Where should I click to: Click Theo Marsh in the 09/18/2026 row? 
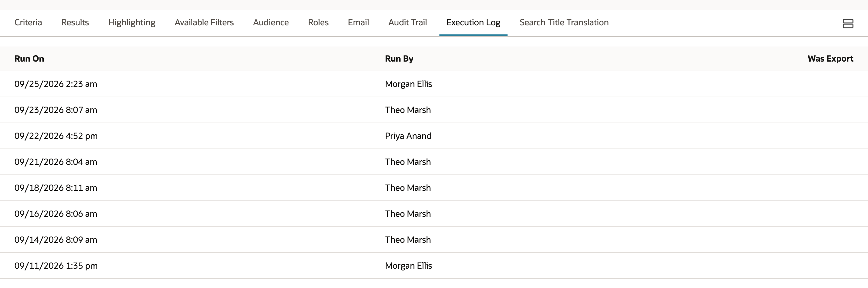408,188
